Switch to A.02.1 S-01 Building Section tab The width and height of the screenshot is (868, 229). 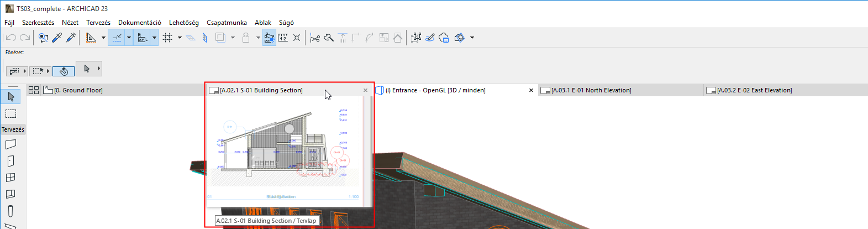[289, 90]
